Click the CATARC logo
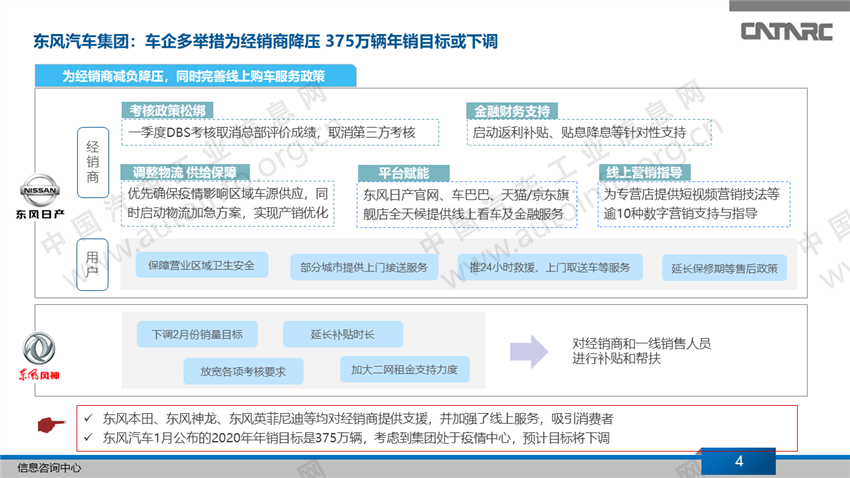Screen dimensions: 850x478 point(787,31)
